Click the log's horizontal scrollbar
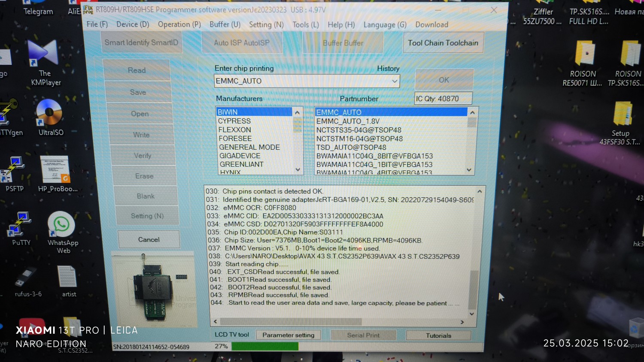Viewport: 644px width, 362px height. [291, 321]
